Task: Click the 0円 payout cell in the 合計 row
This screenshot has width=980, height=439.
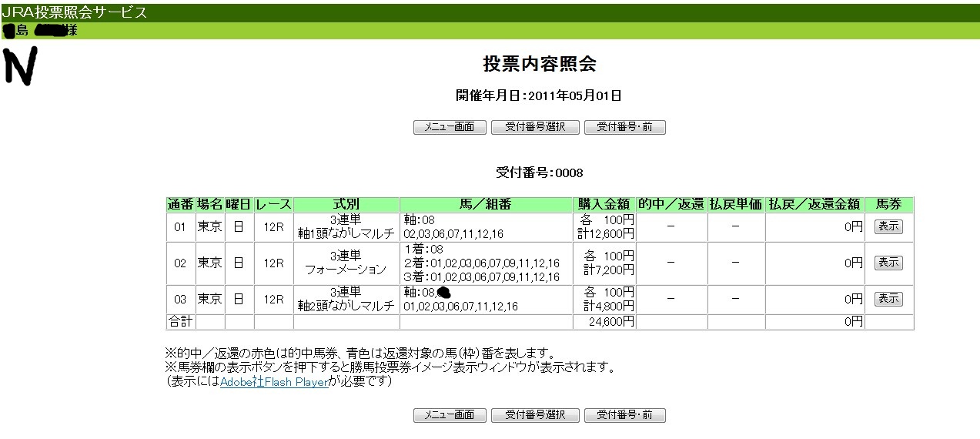Action: (814, 322)
